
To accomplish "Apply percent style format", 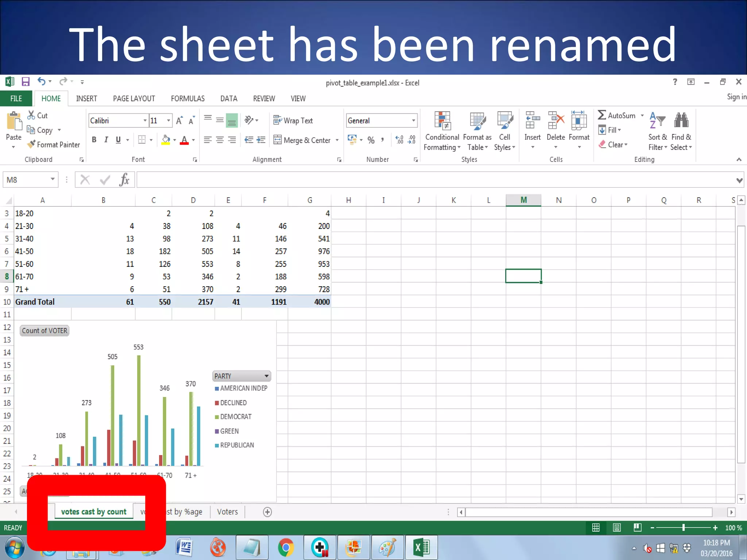I will 371,140.
